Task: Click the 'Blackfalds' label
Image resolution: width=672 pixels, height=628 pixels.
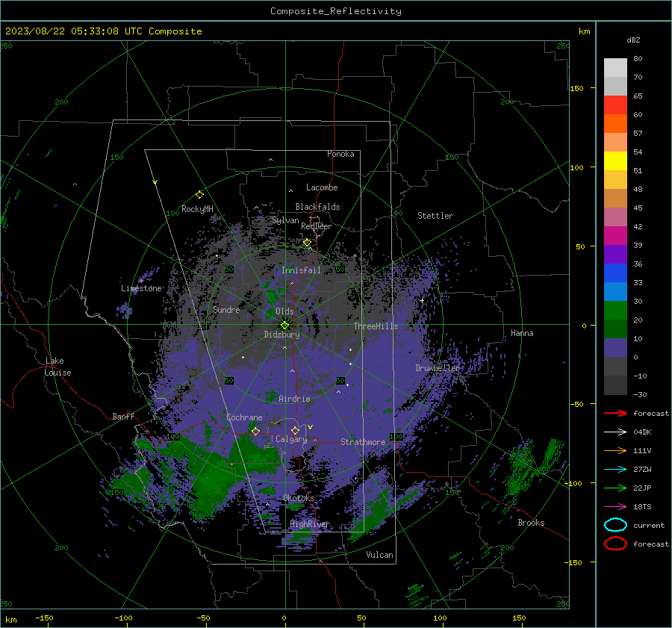Action: tap(317, 207)
